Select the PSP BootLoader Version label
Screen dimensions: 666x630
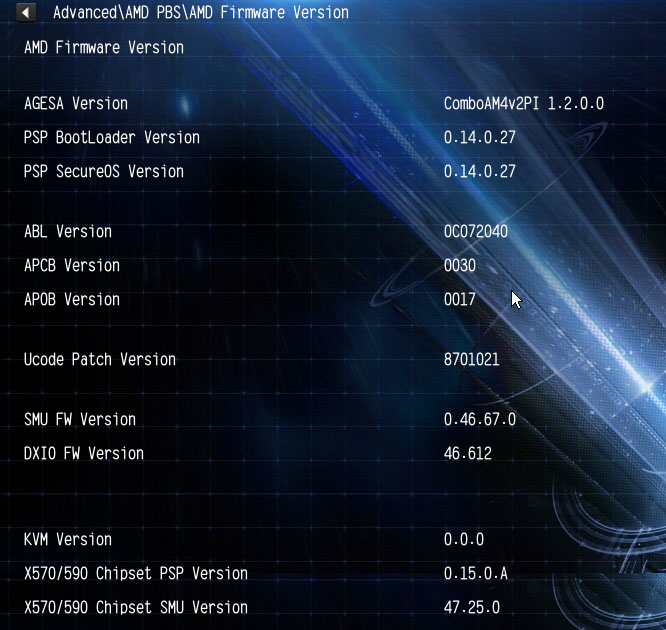pos(112,138)
